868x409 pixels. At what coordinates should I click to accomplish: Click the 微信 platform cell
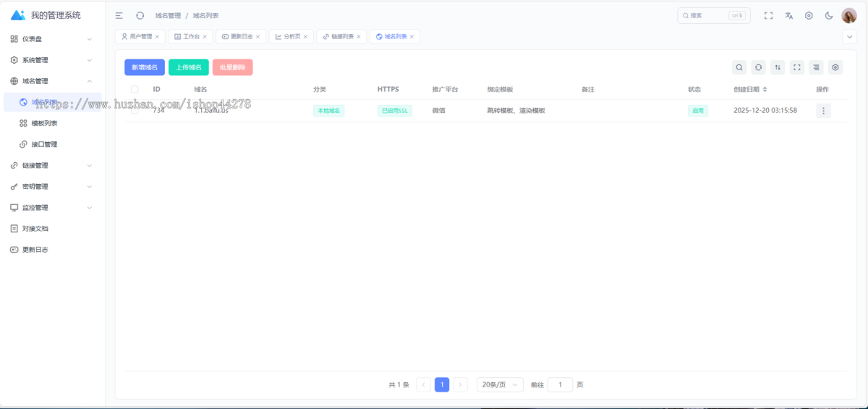tap(439, 111)
